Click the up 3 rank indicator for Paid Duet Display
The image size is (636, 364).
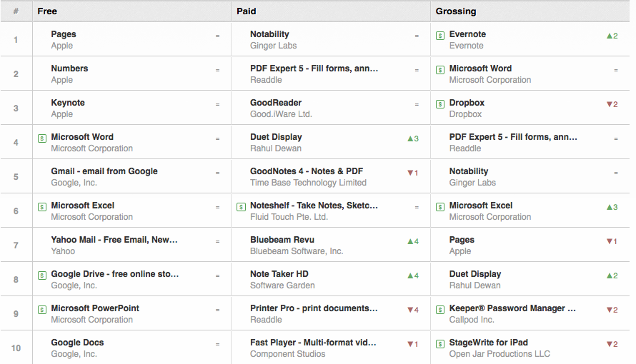click(x=413, y=138)
